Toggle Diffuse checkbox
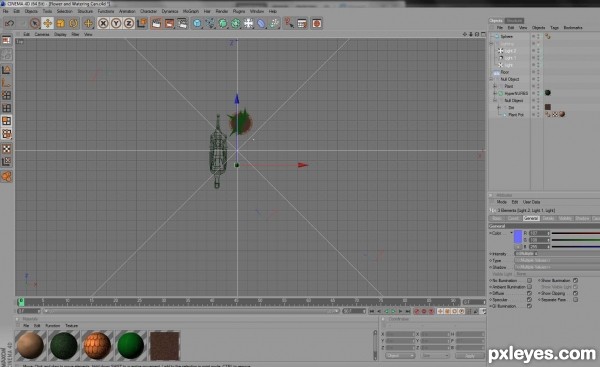600x367 pixels. [530, 293]
